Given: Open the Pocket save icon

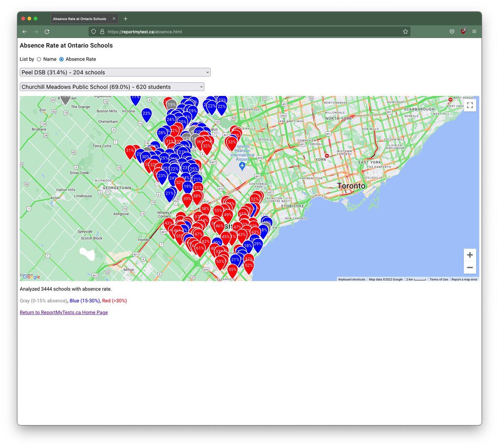Looking at the screenshot, I should click(452, 32).
